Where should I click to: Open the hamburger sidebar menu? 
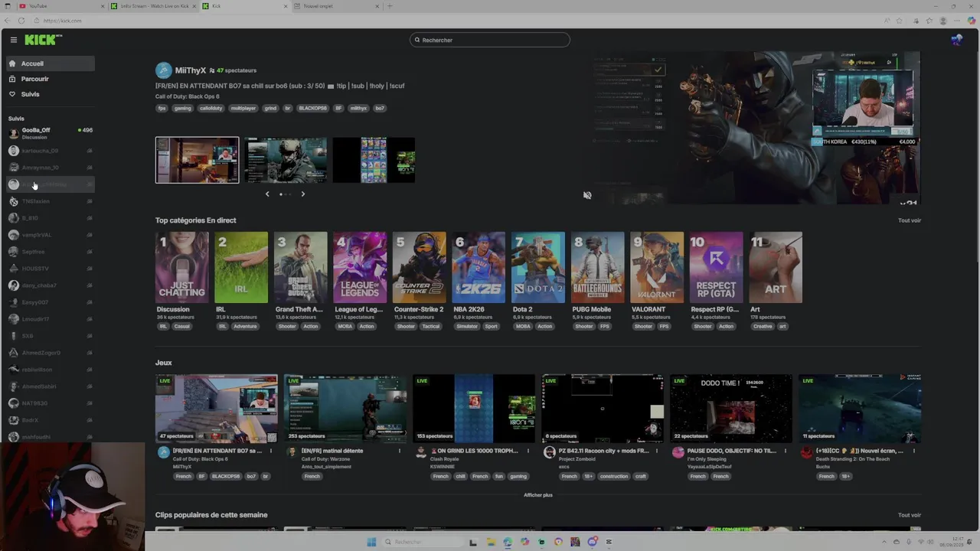click(13, 40)
